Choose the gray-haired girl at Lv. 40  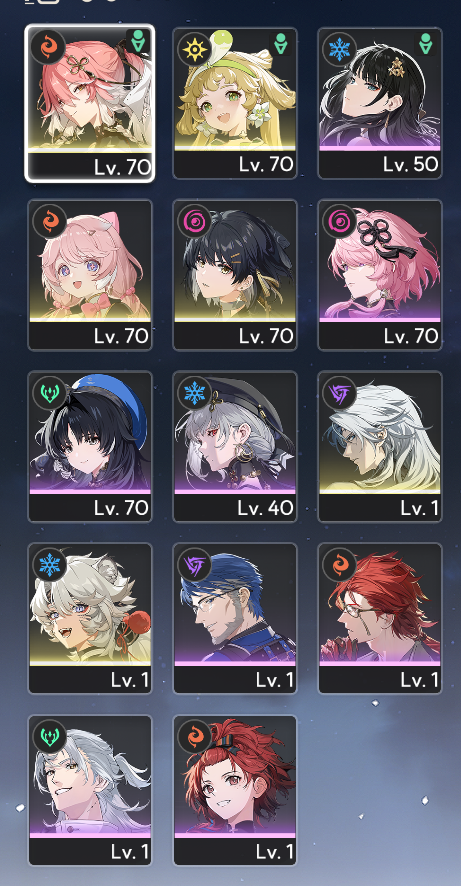click(235, 447)
